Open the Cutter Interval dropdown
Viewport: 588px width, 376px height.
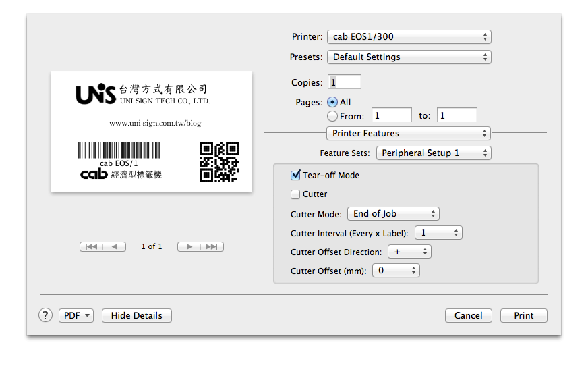pyautogui.click(x=438, y=233)
